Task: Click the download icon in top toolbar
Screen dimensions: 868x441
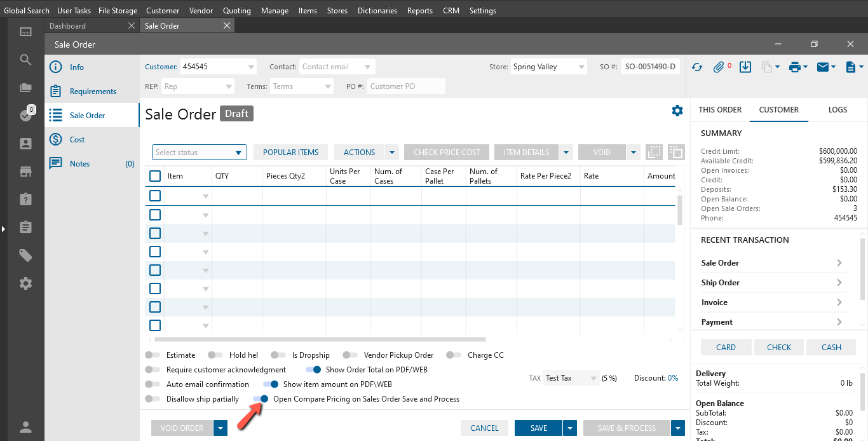Action: pos(746,67)
